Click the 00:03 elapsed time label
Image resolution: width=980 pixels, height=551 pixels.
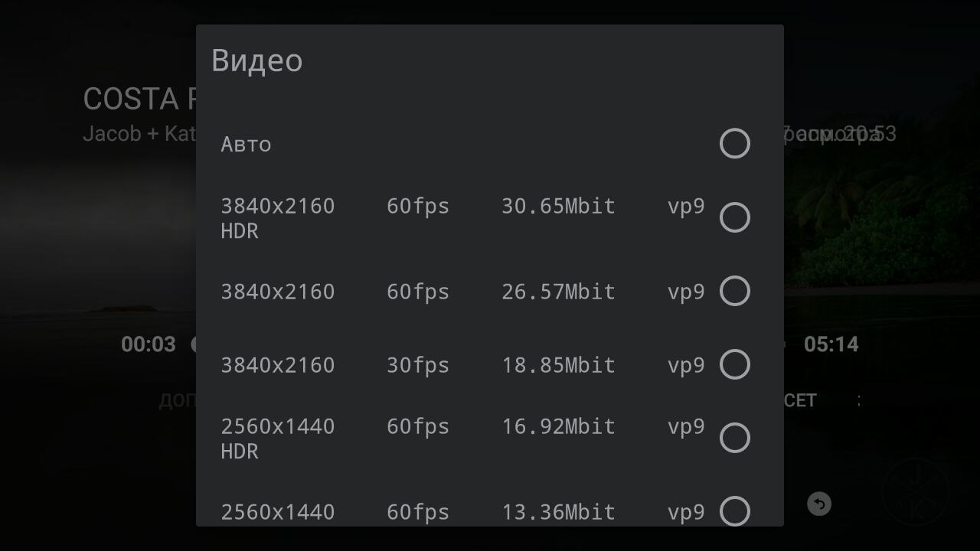click(149, 344)
